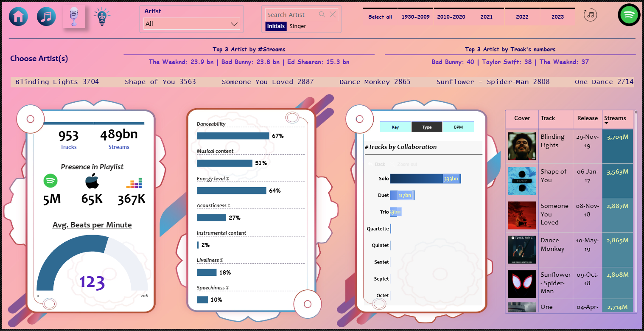Click the Spotify logo in the top corner
The width and height of the screenshot is (644, 331).
click(x=629, y=15)
